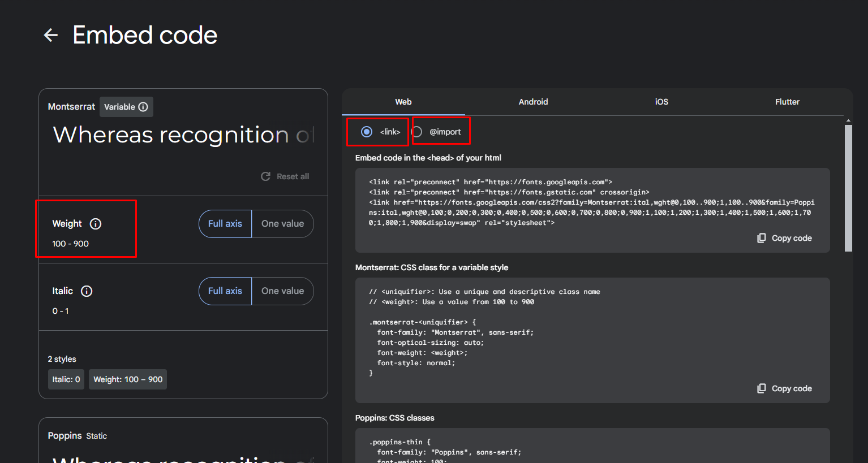The image size is (868, 463).
Task: Go back using the arrow beside Embed code
Action: coord(51,35)
